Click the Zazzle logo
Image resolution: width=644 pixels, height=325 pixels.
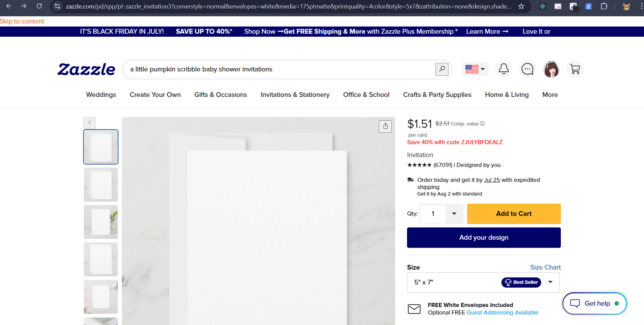pos(87,69)
